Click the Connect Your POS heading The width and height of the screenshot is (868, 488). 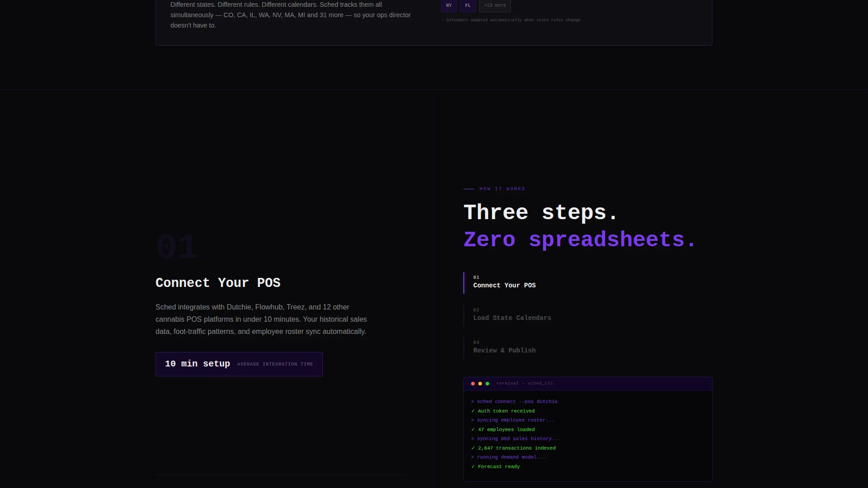[218, 283]
